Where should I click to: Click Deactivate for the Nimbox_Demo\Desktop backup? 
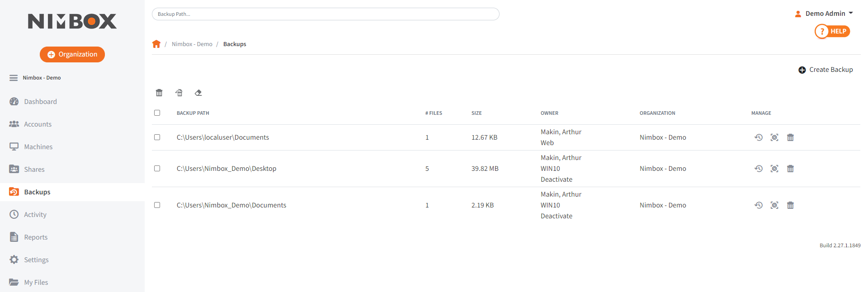point(557,179)
